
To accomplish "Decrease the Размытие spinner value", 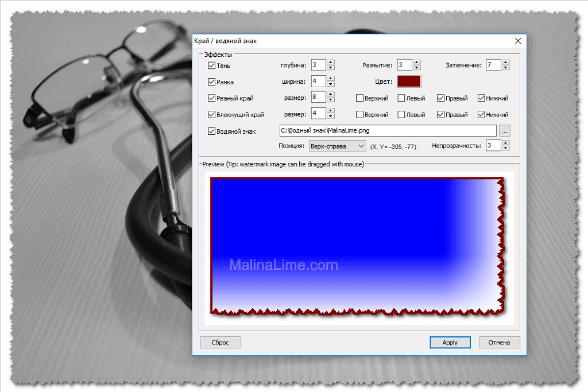I will point(417,68).
